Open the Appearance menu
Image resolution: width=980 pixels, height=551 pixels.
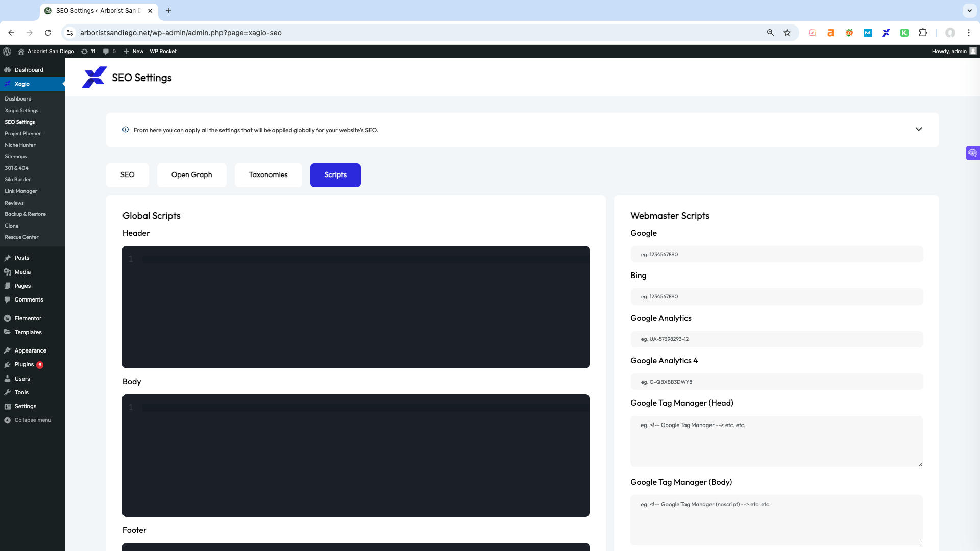pyautogui.click(x=30, y=350)
